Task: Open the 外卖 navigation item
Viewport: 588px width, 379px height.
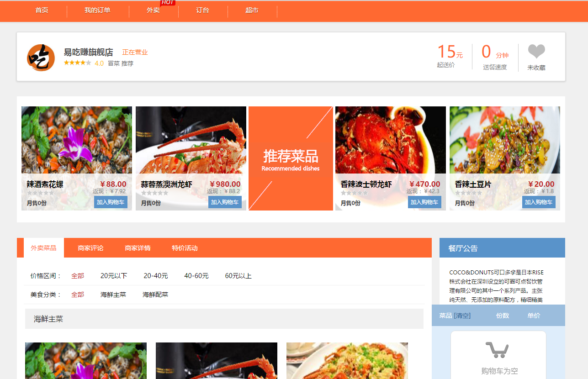Action: (153, 10)
